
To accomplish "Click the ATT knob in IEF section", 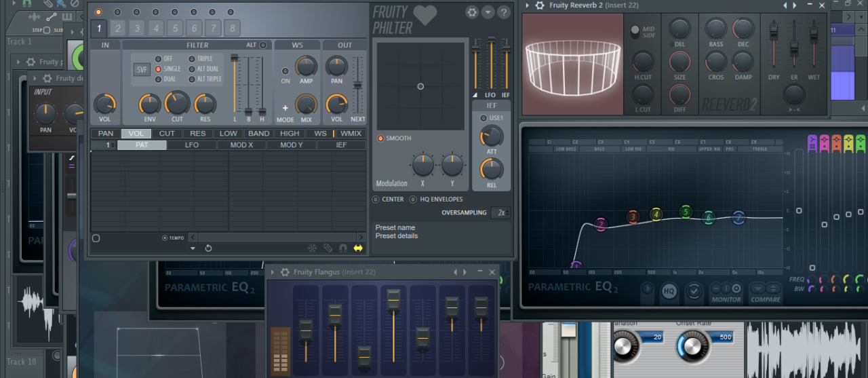I will tap(492, 136).
